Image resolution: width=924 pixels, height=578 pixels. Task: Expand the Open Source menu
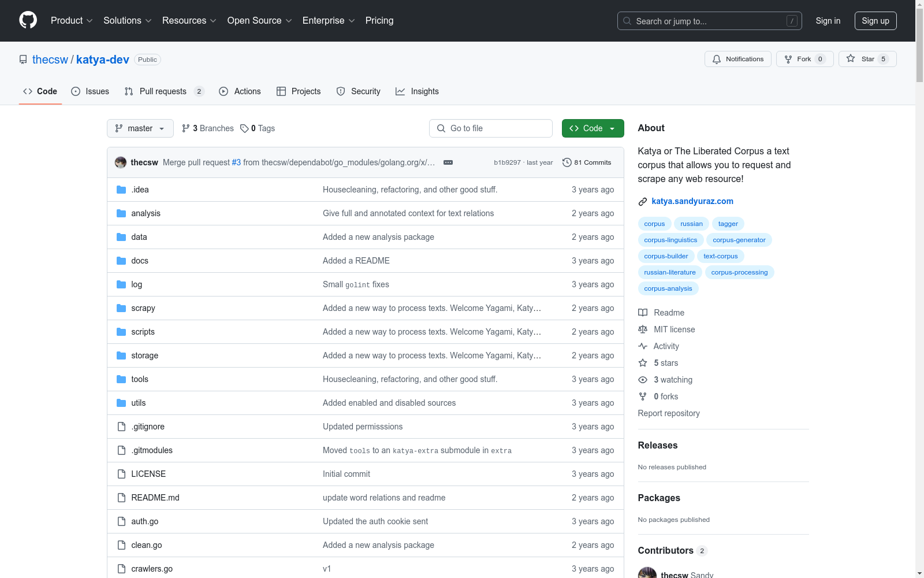pyautogui.click(x=260, y=21)
